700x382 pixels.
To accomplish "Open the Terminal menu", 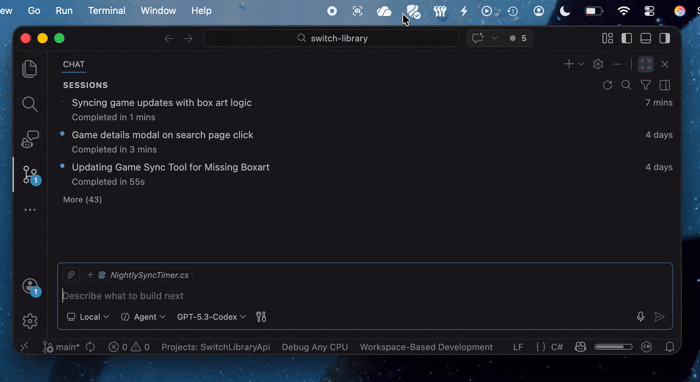I will (x=107, y=11).
